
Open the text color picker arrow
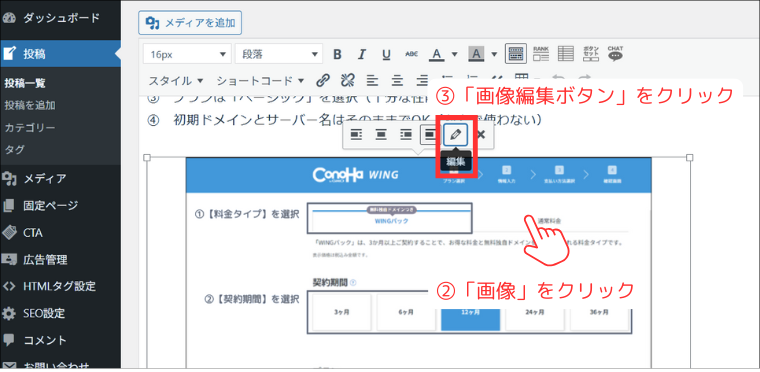coord(454,54)
